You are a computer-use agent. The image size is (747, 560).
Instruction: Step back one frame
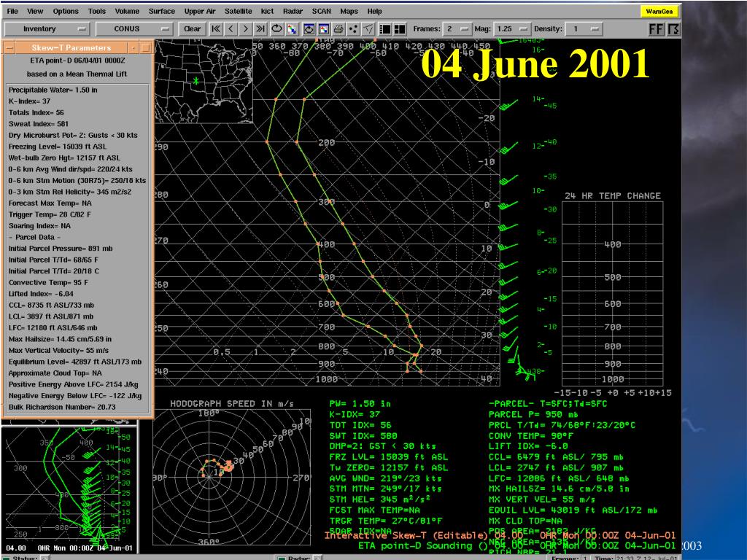(231, 29)
